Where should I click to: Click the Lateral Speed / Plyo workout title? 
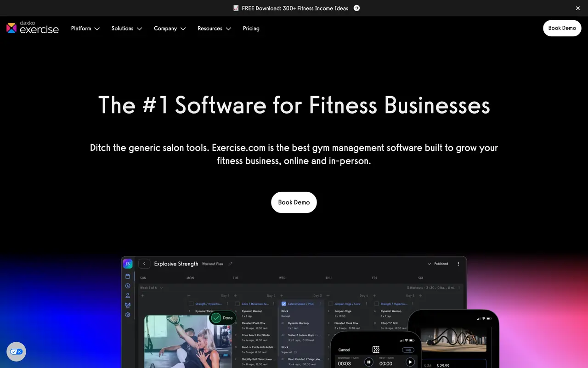[x=301, y=304]
